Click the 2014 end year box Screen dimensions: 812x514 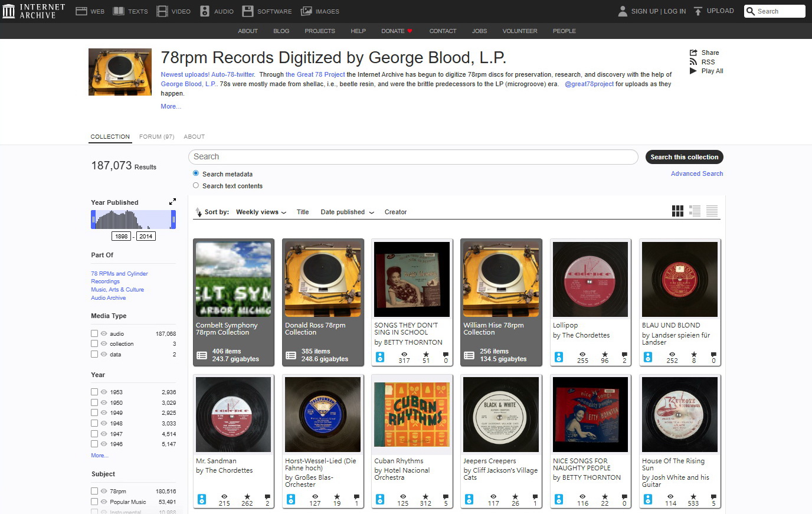[x=146, y=236]
